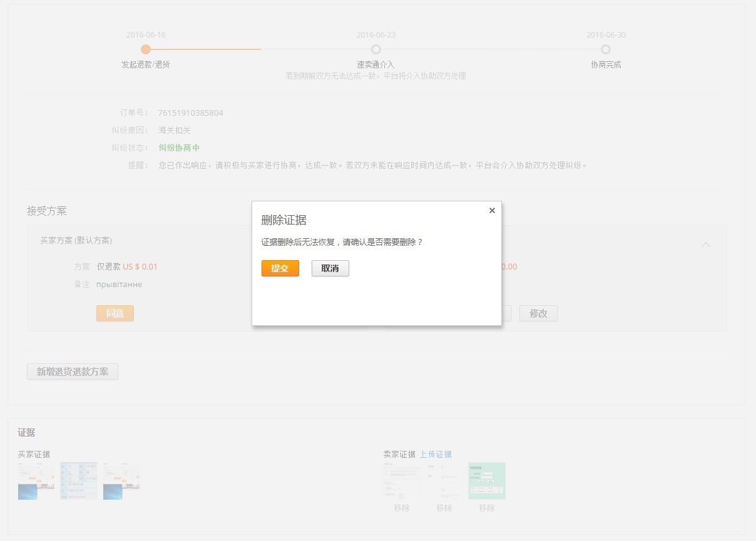This screenshot has width=756, height=541.
Task: Click the 修改 button on the plan
Action: point(538,313)
